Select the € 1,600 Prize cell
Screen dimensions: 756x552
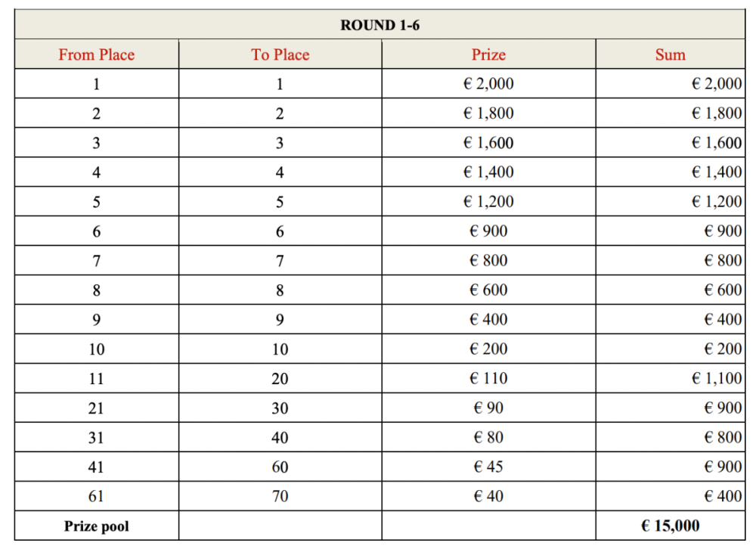coord(488,143)
